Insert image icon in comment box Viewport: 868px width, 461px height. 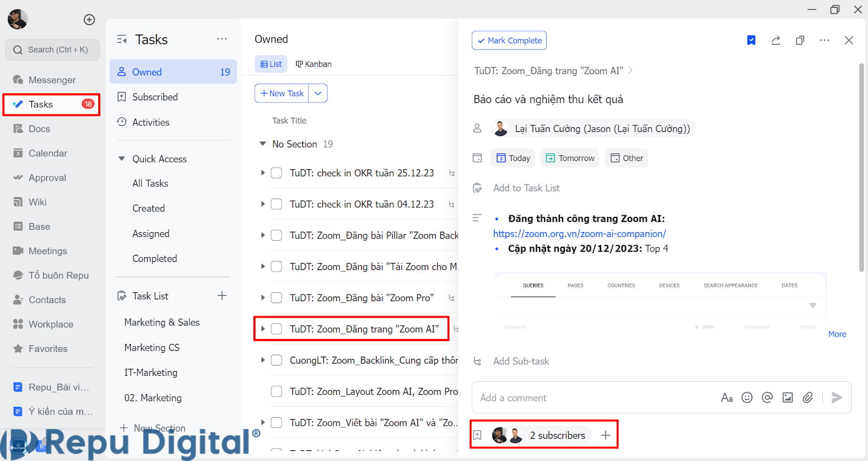[788, 398]
